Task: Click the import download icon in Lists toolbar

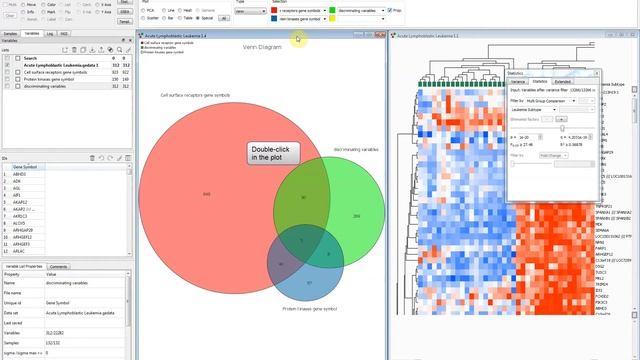Action: pyautogui.click(x=92, y=50)
